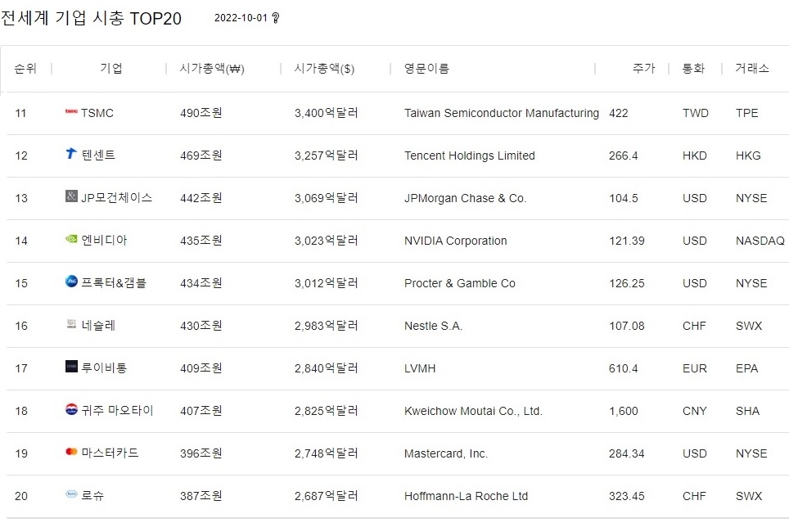Image resolution: width=789 pixels, height=532 pixels.
Task: Click the Nestle logo icon
Action: [x=71, y=323]
